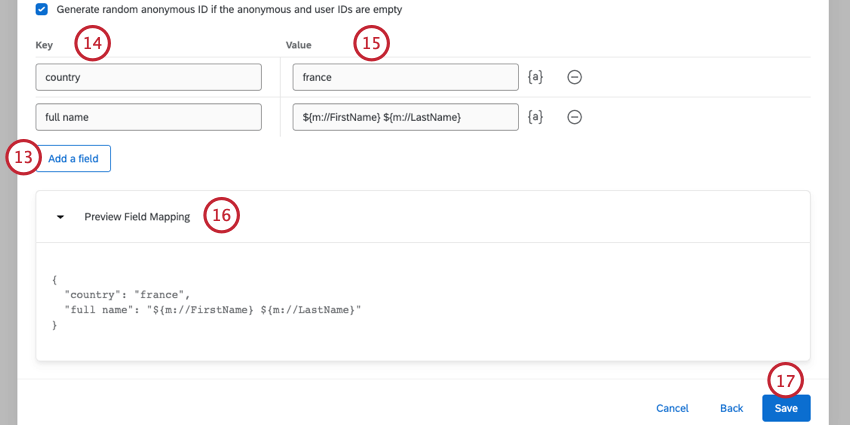This screenshot has width=850, height=425.
Task: Focus the full name key input
Action: 148,117
